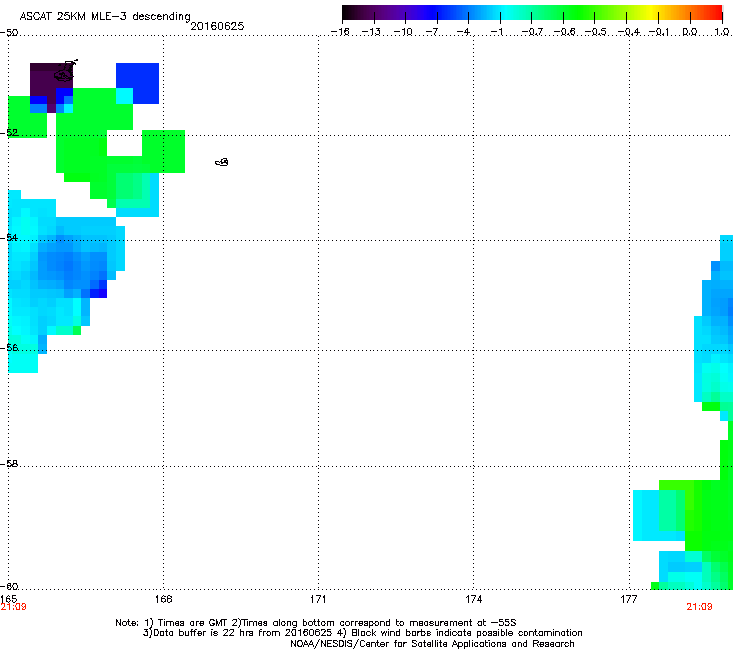Click the red 21:09 time below 165
This screenshot has height=650, width=740.
(x=13, y=607)
